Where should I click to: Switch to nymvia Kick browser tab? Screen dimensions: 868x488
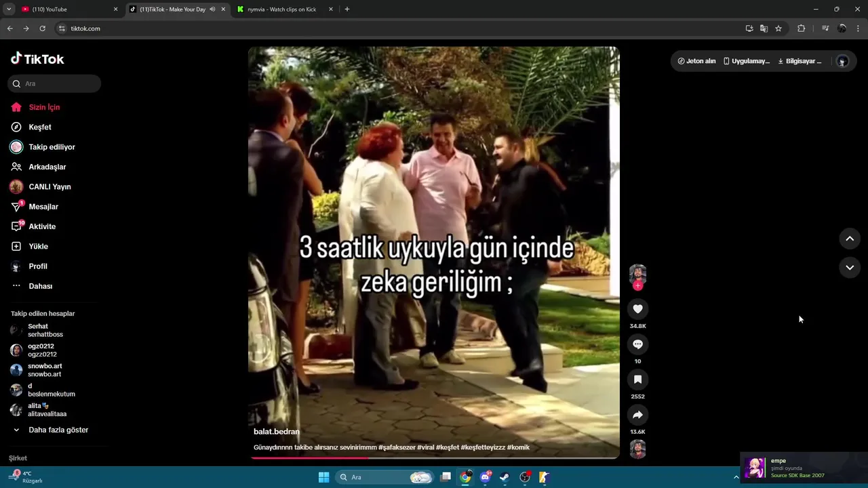click(285, 9)
